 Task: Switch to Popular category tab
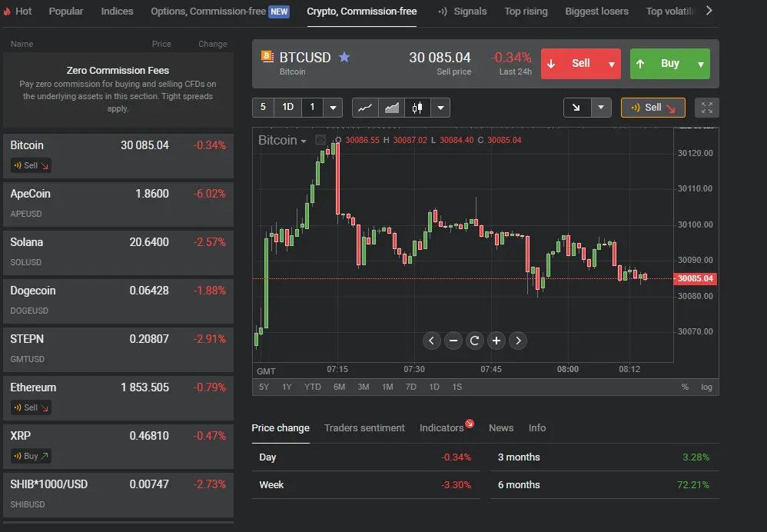[66, 11]
